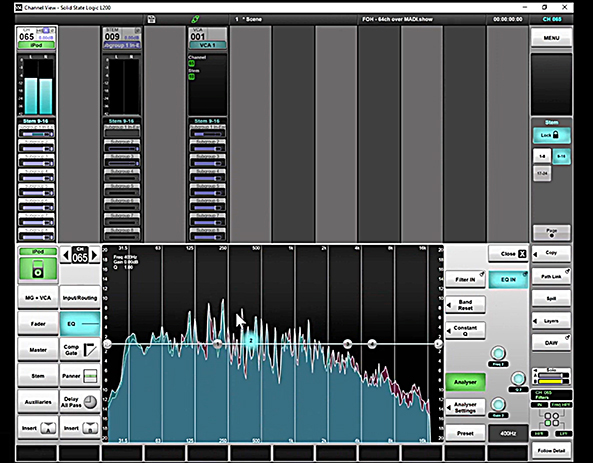Expand the Solo A/B panel
Image resolution: width=593 pixels, height=463 pixels.
[551, 378]
